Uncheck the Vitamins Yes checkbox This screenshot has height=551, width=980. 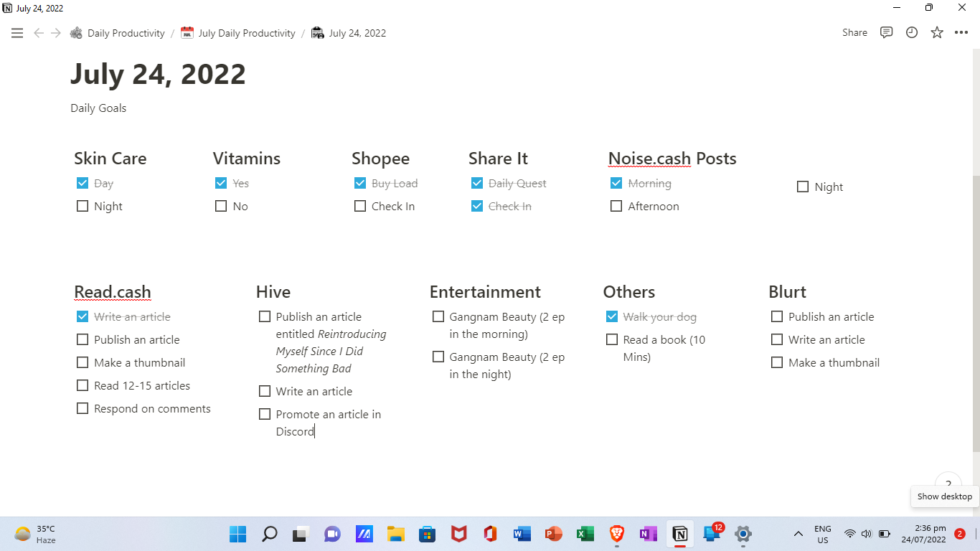pyautogui.click(x=221, y=183)
